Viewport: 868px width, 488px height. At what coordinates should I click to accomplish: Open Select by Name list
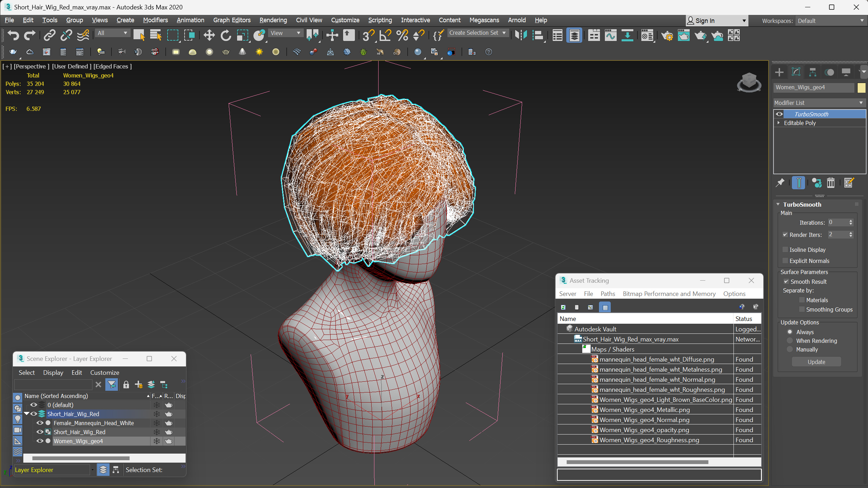(155, 35)
